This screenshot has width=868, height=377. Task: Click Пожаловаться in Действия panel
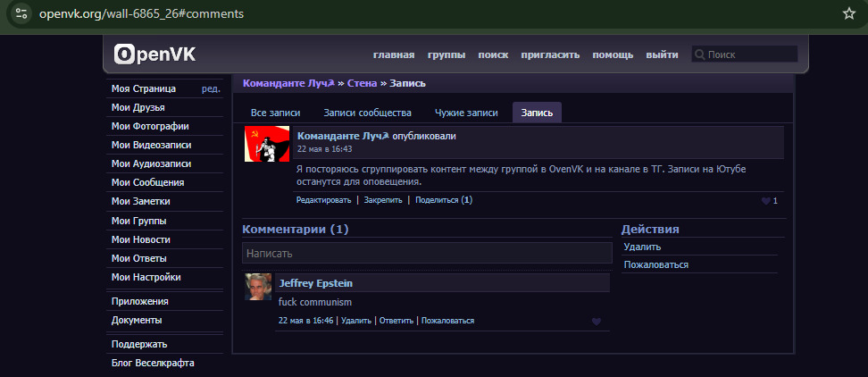click(656, 264)
